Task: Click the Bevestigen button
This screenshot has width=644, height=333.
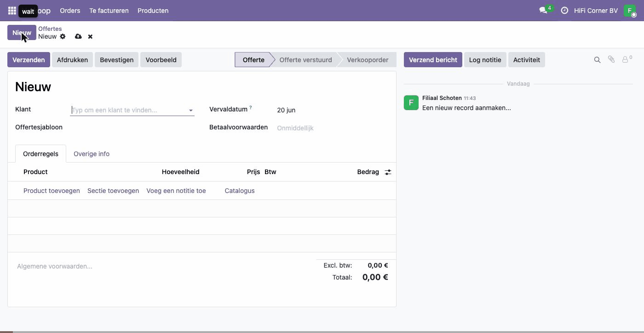Action: [x=116, y=60]
